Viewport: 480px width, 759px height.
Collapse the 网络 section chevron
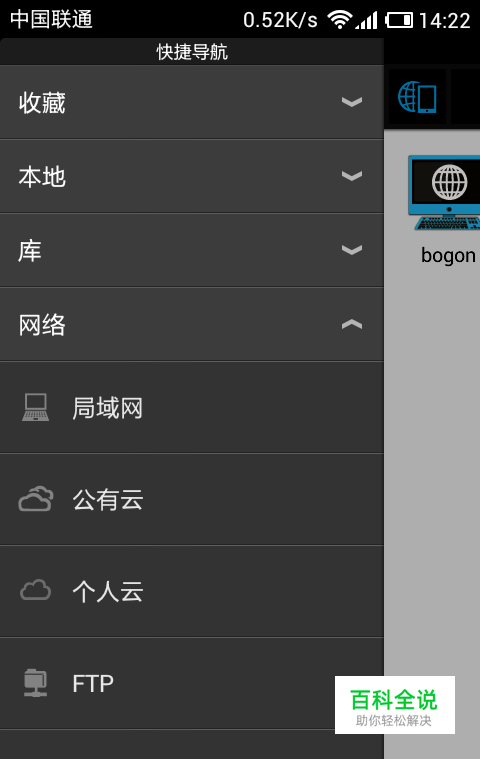(x=352, y=324)
